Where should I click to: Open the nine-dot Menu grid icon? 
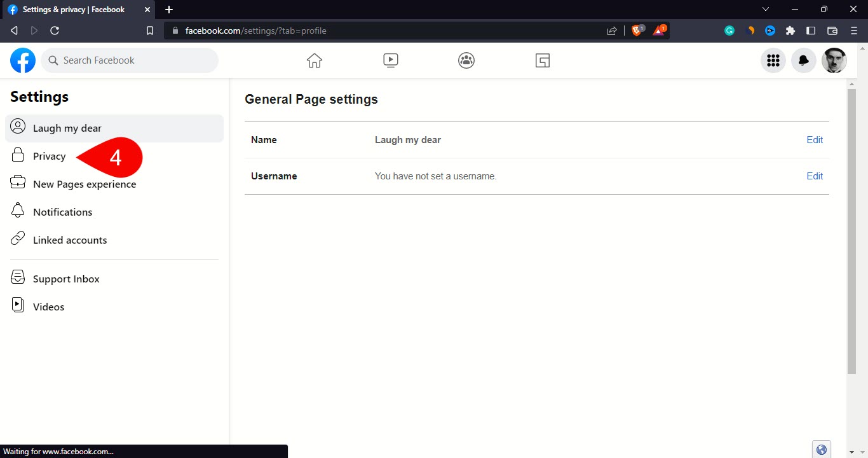coord(773,60)
